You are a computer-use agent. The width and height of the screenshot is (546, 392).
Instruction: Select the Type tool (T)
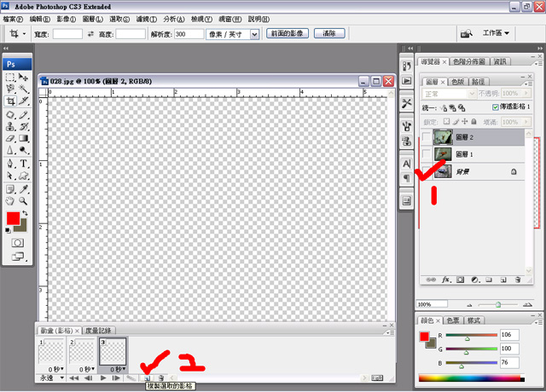(x=23, y=163)
